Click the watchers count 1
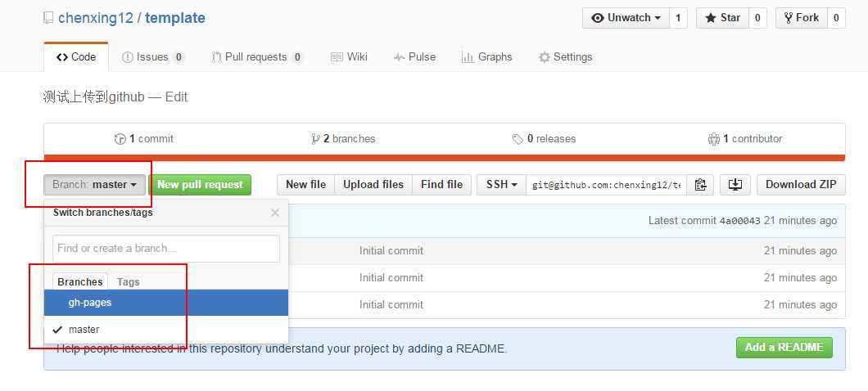 tap(678, 18)
